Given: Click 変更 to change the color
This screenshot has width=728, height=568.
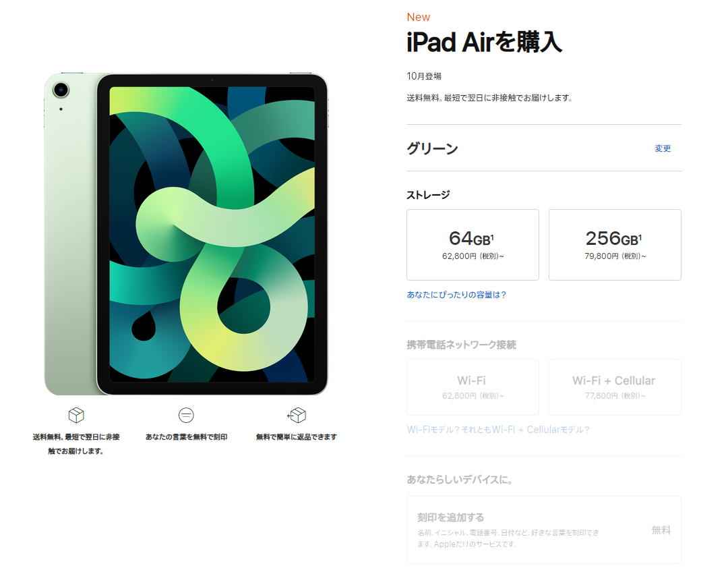Looking at the screenshot, I should point(663,148).
